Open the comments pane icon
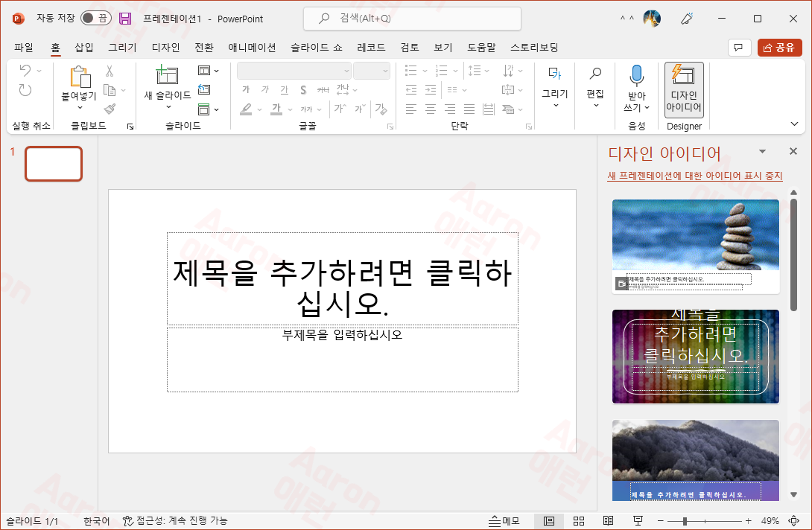This screenshot has width=812, height=530. tap(739, 48)
